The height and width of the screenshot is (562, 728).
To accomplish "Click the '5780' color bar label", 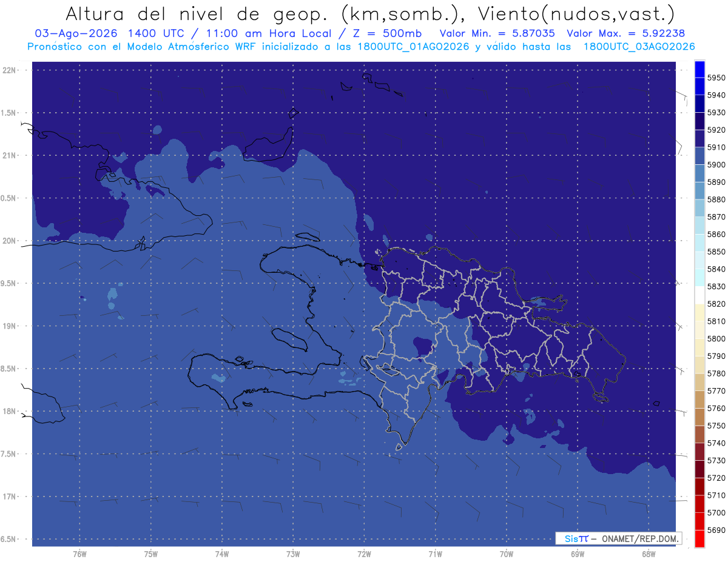I will [716, 373].
